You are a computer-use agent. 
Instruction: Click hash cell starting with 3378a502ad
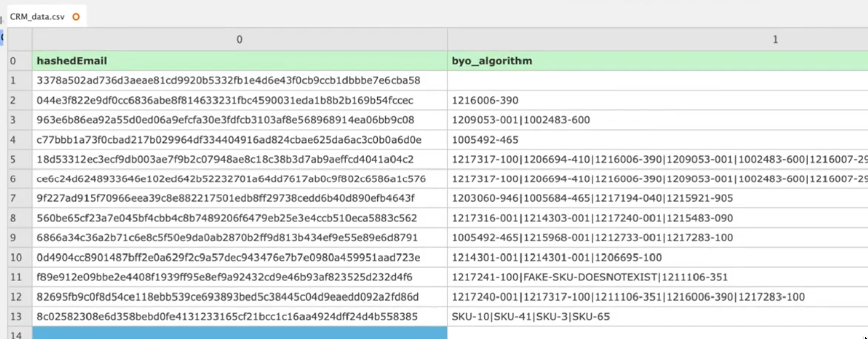point(240,80)
